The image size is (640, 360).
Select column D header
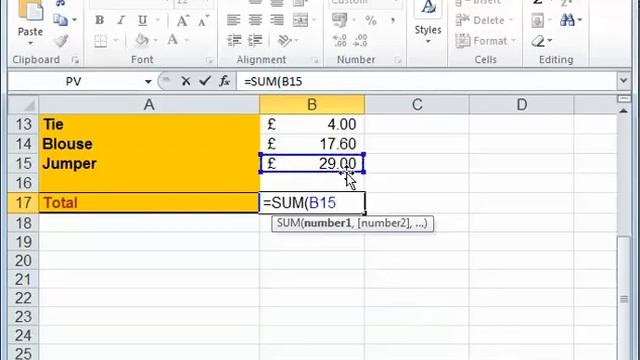[522, 105]
